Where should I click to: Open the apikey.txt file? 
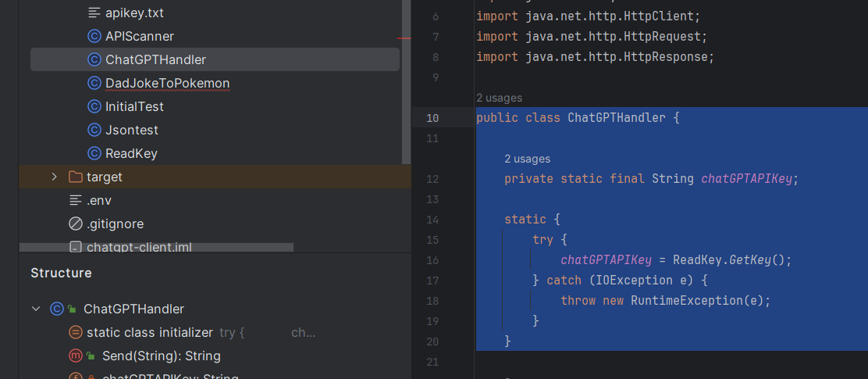tap(134, 13)
